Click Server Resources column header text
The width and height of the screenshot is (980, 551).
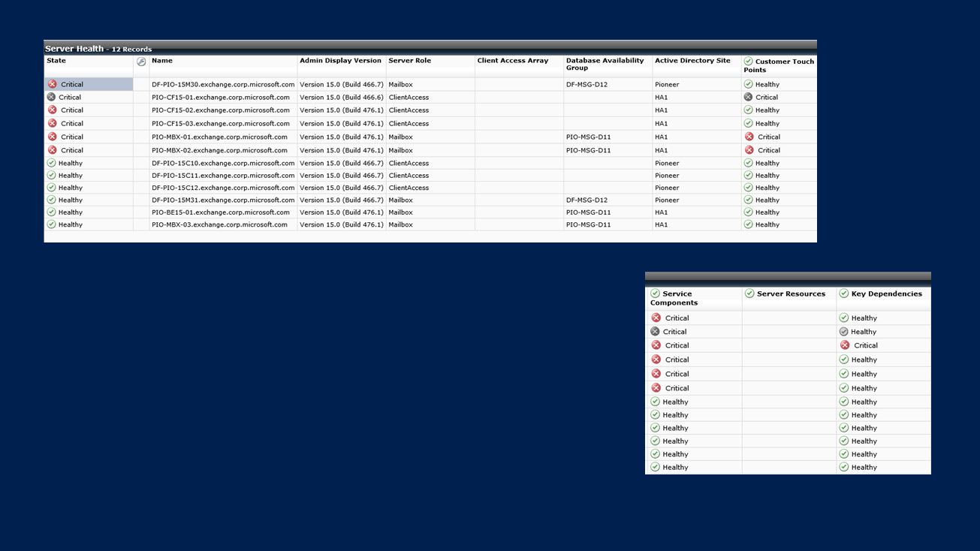pyautogui.click(x=791, y=294)
